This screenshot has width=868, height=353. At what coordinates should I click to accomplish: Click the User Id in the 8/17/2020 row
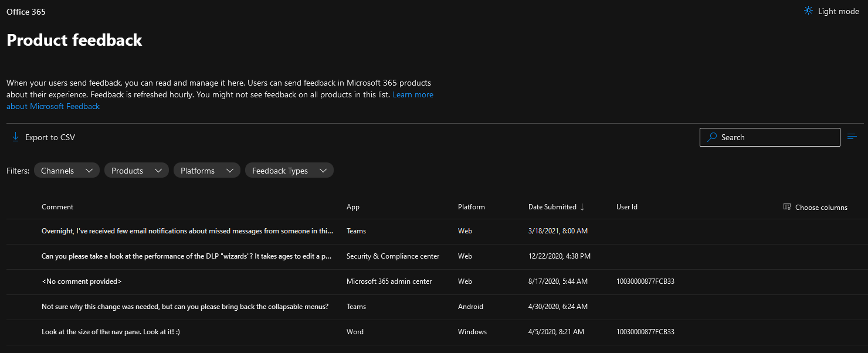[x=645, y=281]
